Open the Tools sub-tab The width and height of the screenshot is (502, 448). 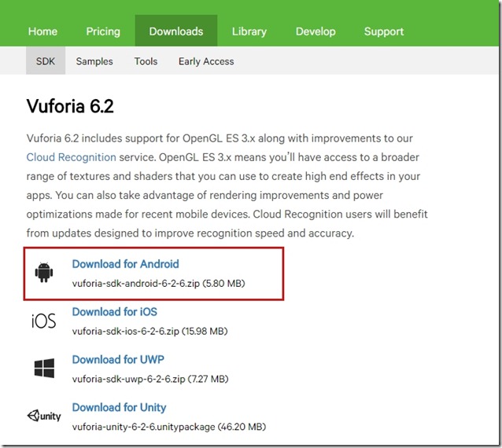tap(146, 61)
